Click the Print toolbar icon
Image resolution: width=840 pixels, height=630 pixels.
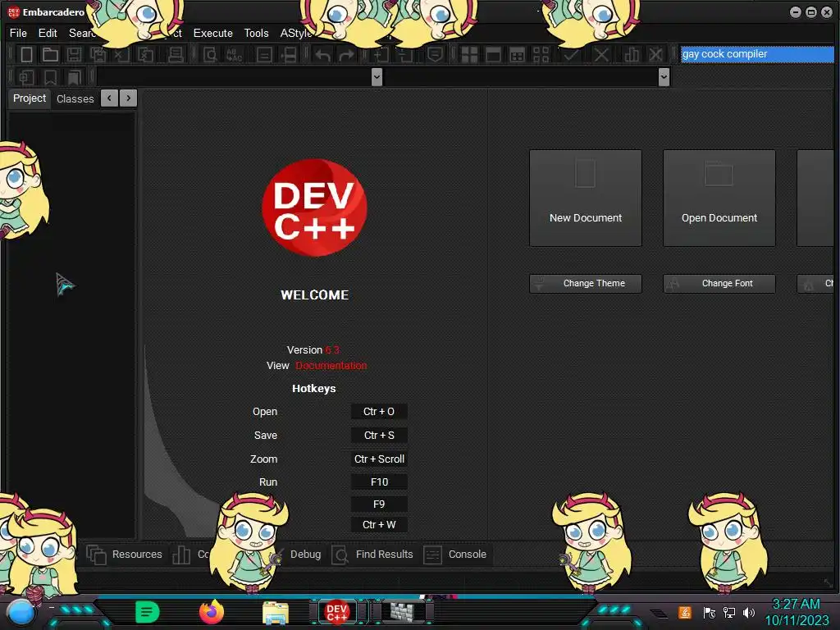(176, 54)
